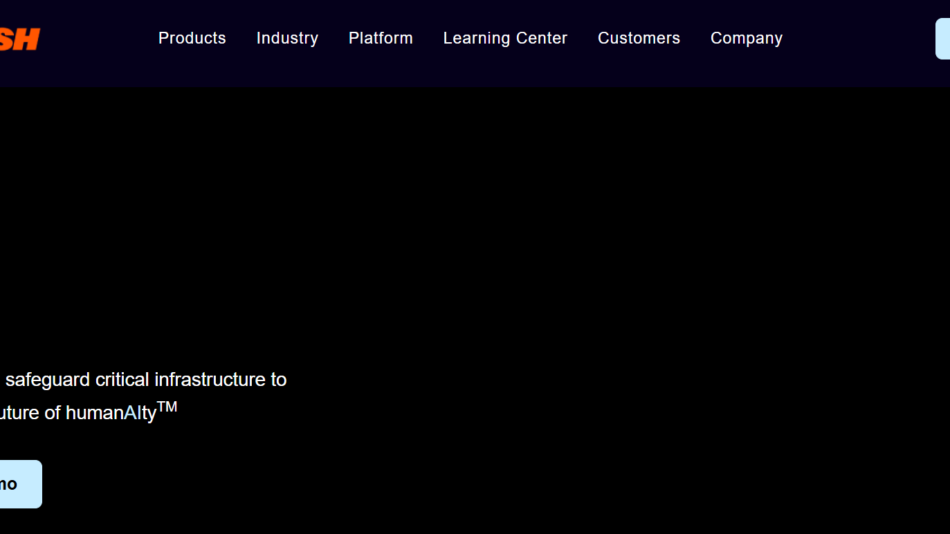Screen dimensions: 950x534
Task: Click the light blue demo button
Action: 18,484
